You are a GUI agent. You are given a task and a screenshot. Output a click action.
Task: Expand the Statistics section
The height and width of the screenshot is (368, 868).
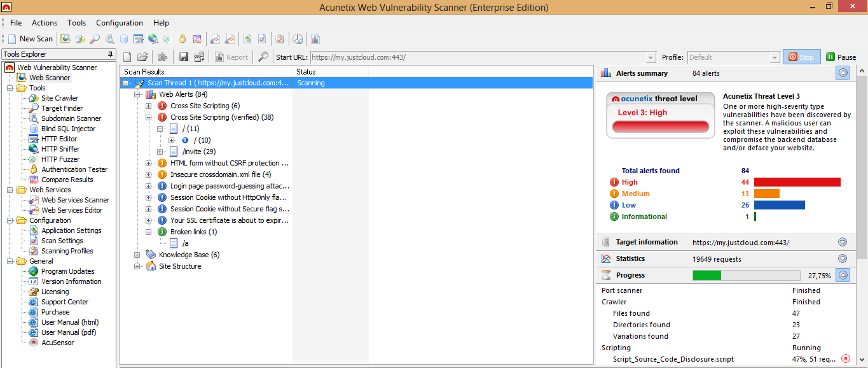click(x=843, y=258)
